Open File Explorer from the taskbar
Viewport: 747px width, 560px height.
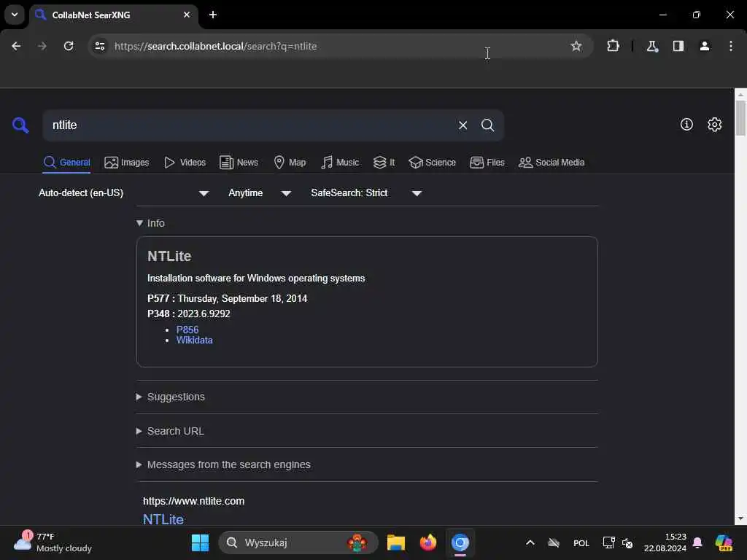[396, 542]
